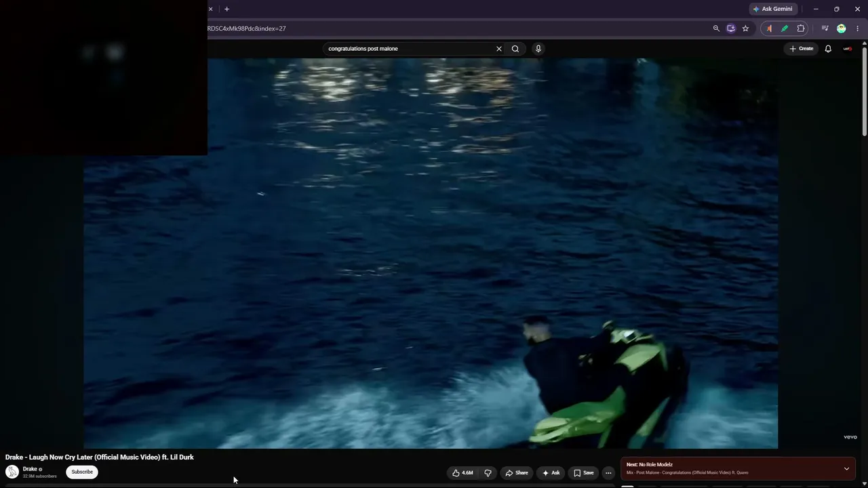868x488 pixels.
Task: Expand the Next: No Role Modelz playlist panel
Action: coord(846,469)
